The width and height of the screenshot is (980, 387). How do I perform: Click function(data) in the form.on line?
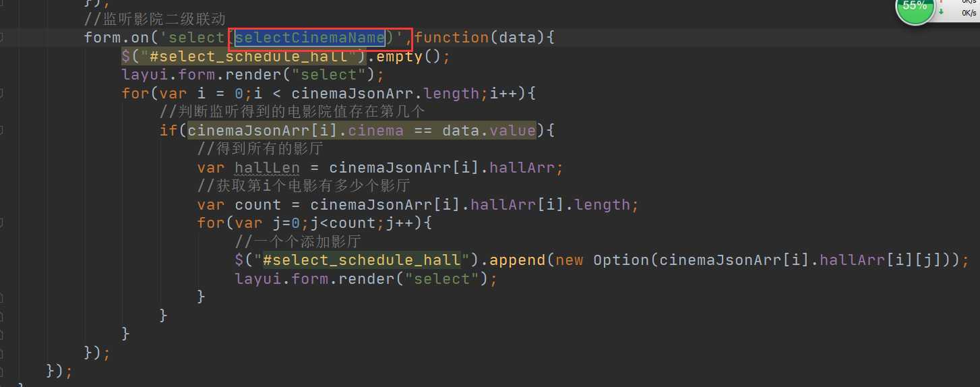click(x=479, y=38)
